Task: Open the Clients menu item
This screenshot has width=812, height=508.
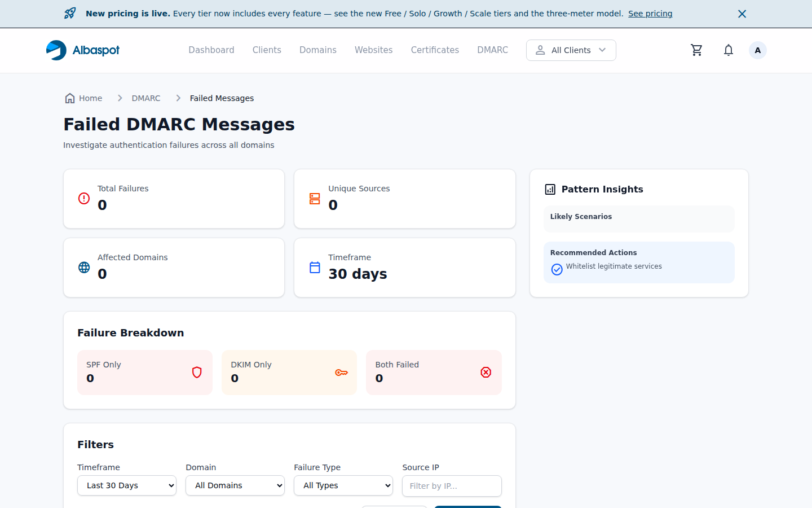Action: pos(267,50)
